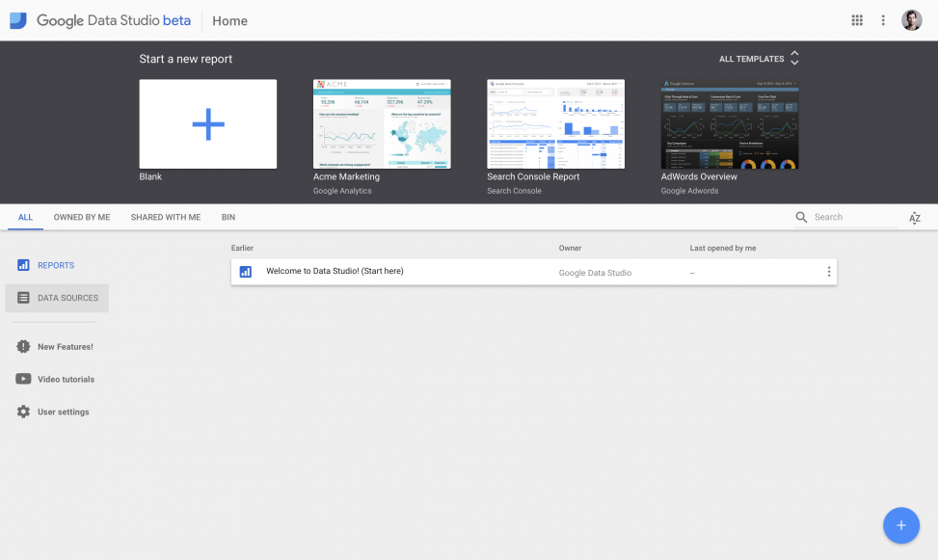Click the Google Data Studio logo icon
This screenshot has height=560, width=938.
tap(18, 20)
